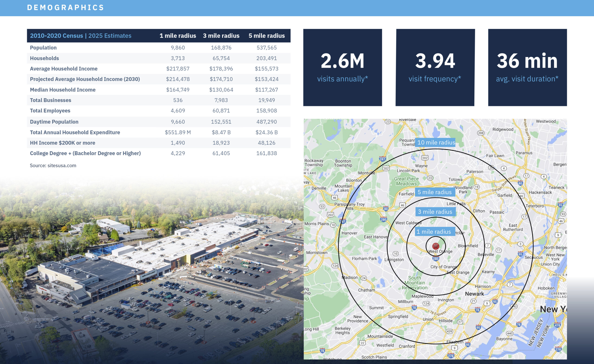Click the 2.6M visits annually tile
Viewport: 594px width, 364px height.
pos(342,68)
